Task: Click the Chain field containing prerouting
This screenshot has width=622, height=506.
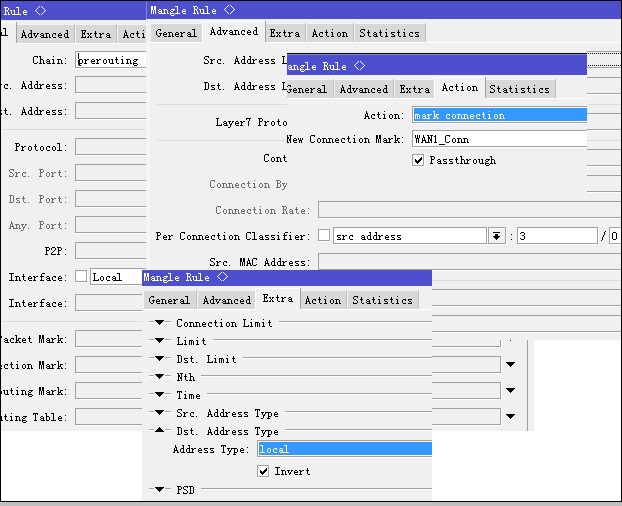Action: (x=111, y=60)
